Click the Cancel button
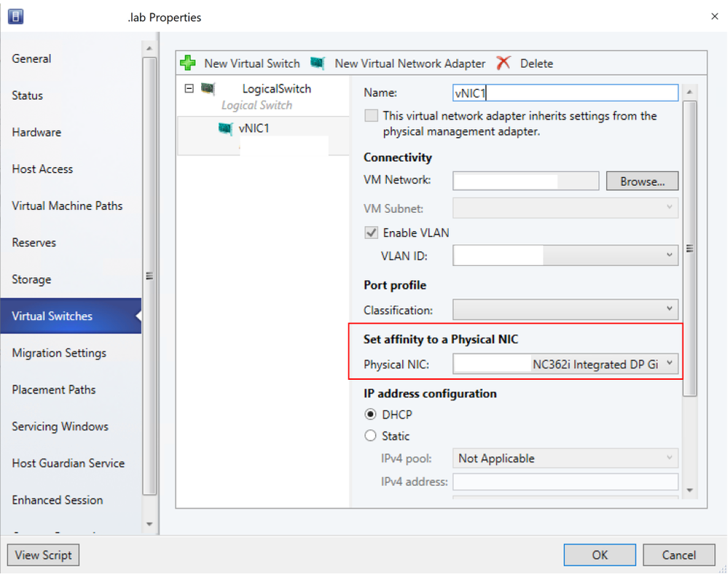728x576 pixels. (x=678, y=555)
